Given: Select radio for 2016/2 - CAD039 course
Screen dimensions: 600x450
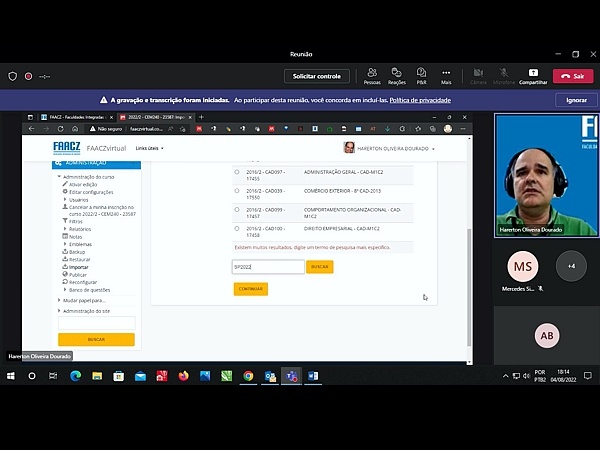Looking at the screenshot, I should [237, 191].
